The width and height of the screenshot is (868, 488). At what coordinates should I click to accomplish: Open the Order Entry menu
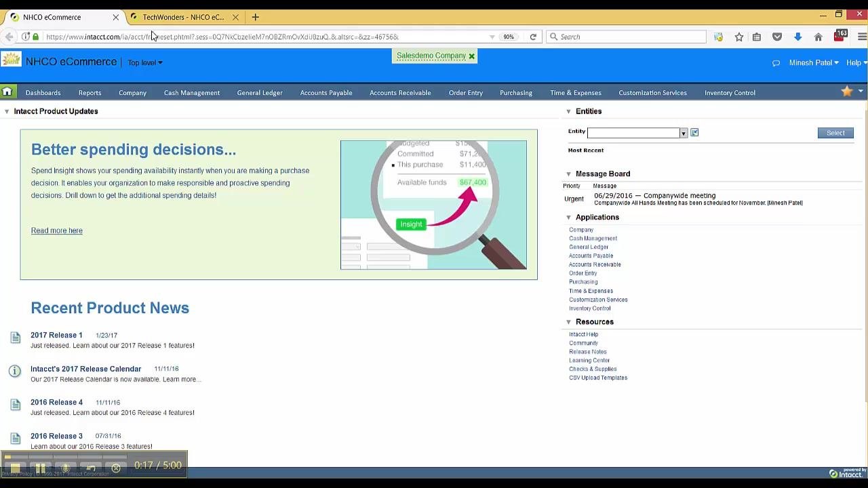point(466,93)
